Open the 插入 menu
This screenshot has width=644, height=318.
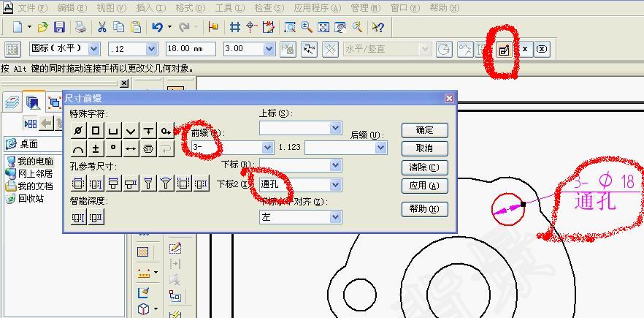click(x=150, y=8)
